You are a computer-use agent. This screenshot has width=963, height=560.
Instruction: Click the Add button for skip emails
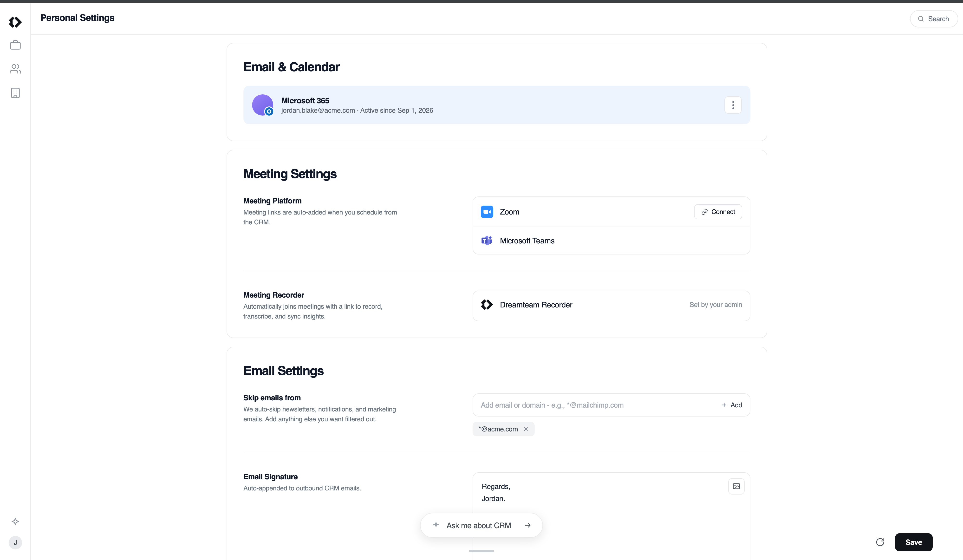click(731, 405)
